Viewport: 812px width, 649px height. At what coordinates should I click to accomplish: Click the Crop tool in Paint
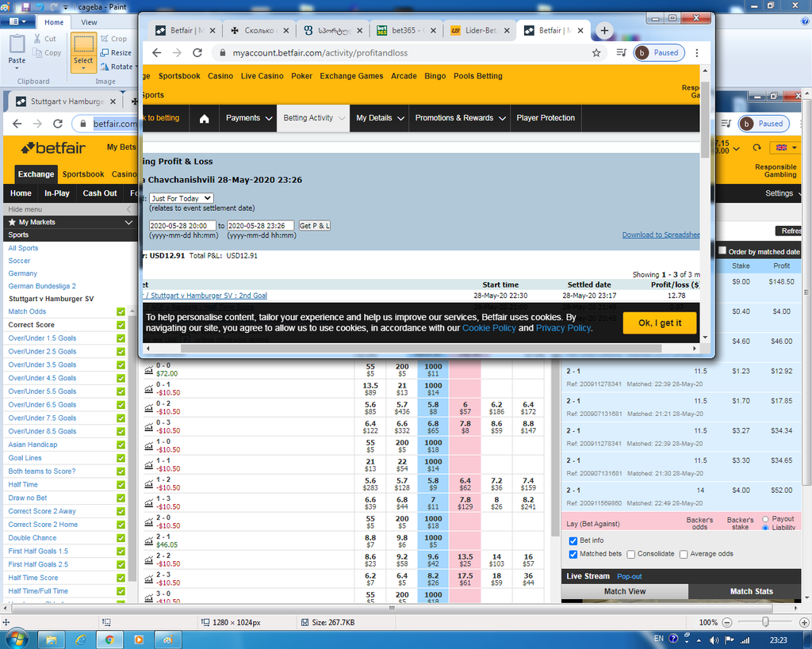pos(113,39)
